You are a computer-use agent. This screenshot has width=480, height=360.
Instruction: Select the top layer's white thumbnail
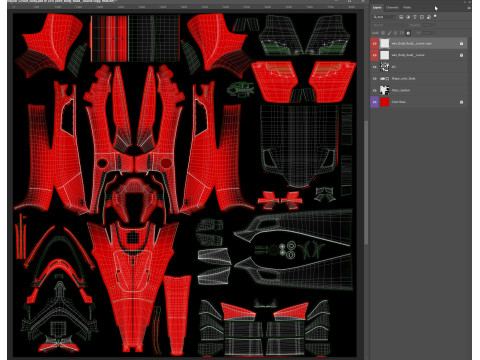click(x=385, y=43)
